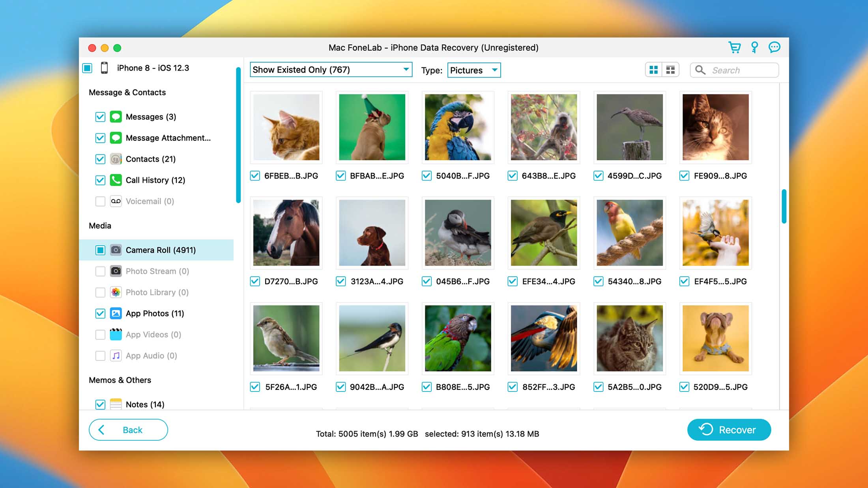Screen dimensions: 868x488
Task: Uncheck the Messages (3) checkbox
Action: [100, 117]
